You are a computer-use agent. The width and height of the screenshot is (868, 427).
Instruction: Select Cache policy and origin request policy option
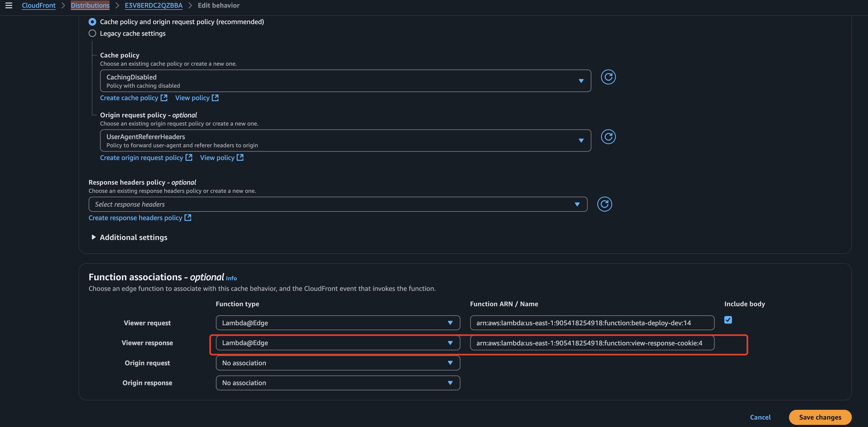point(92,22)
